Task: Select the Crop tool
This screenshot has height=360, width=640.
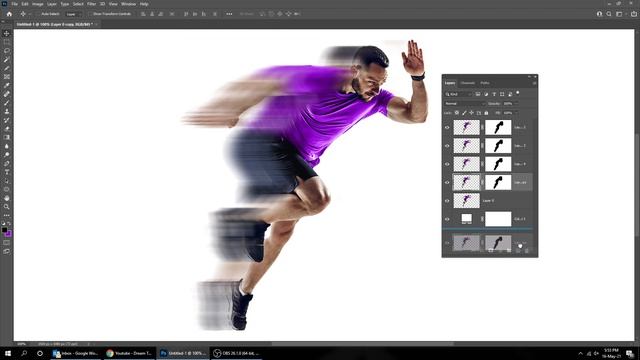Action: click(x=7, y=68)
